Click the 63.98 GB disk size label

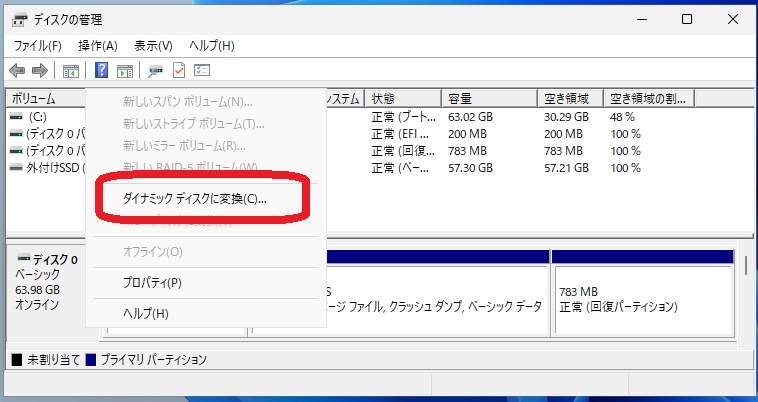point(38,290)
